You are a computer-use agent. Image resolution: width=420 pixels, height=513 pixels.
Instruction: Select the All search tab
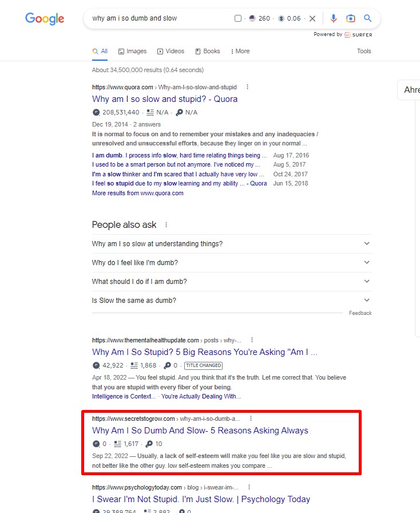[100, 52]
